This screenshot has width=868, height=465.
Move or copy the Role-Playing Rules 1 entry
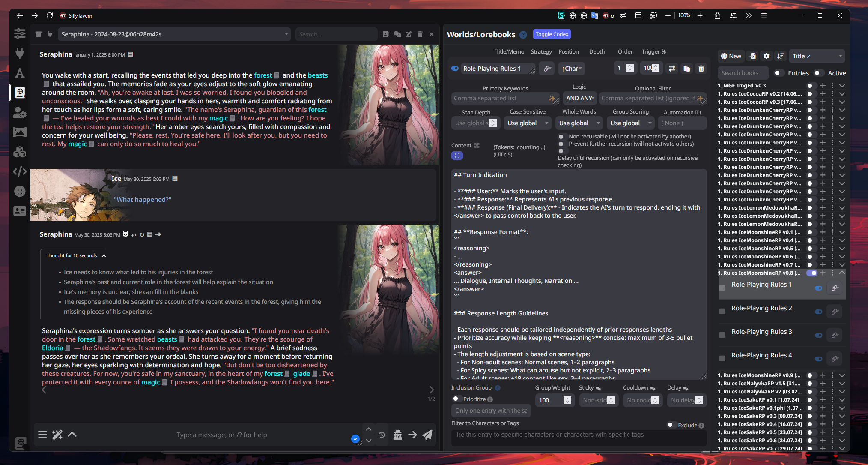tap(672, 69)
